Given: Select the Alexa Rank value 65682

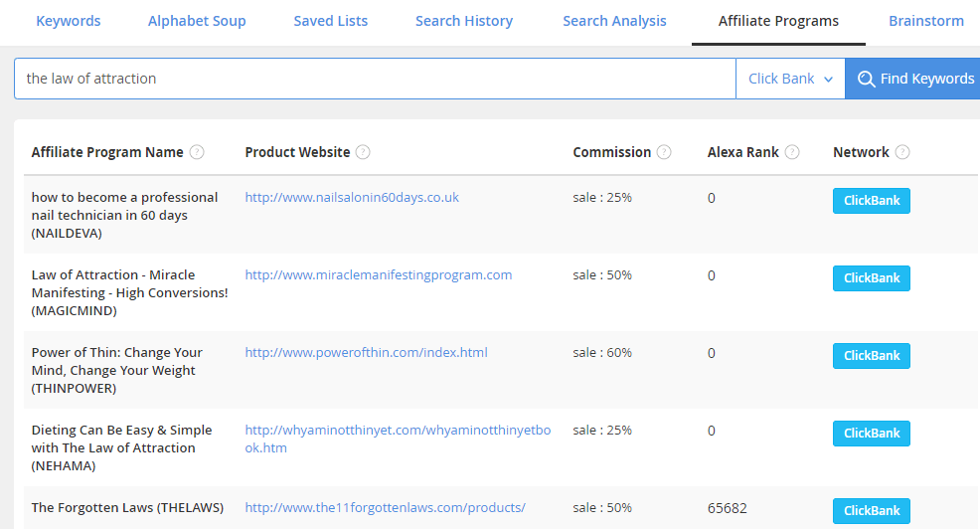Looking at the screenshot, I should tap(727, 508).
